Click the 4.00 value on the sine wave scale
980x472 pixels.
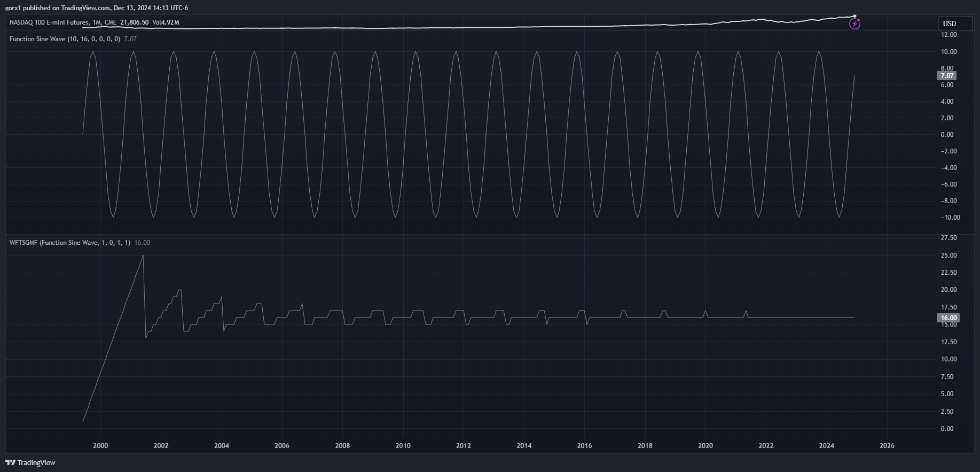[947, 102]
